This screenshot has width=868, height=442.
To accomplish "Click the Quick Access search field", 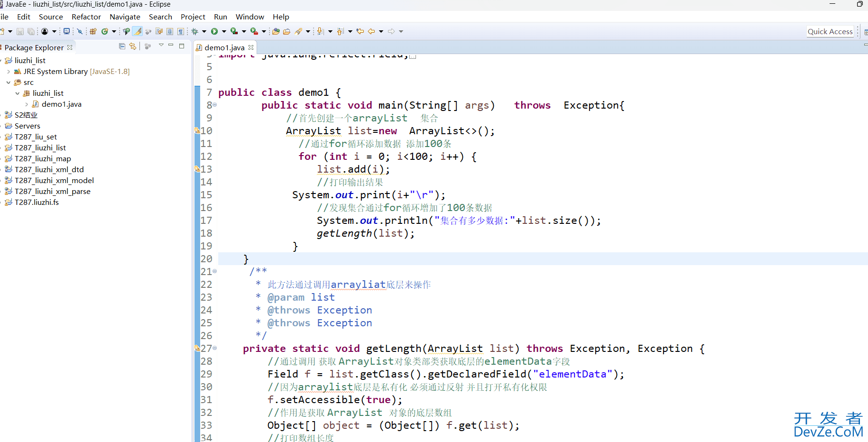I will click(x=830, y=32).
